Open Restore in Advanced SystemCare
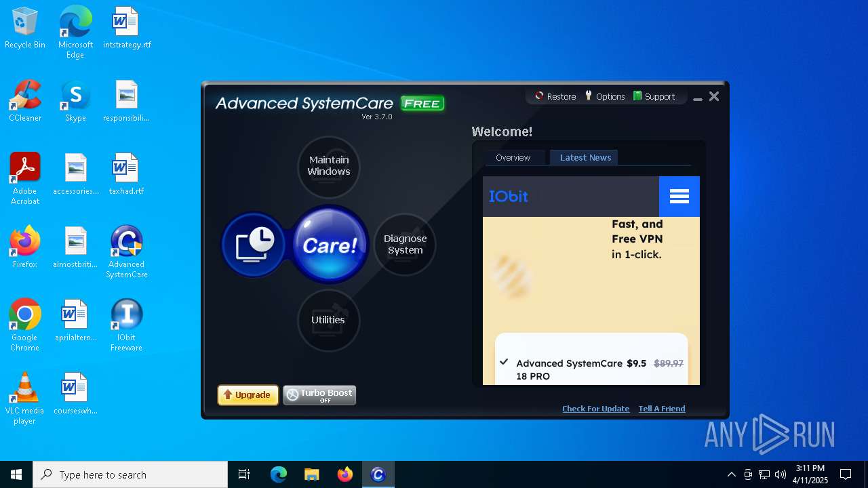Screen dimensions: 868x488 click(x=555, y=96)
